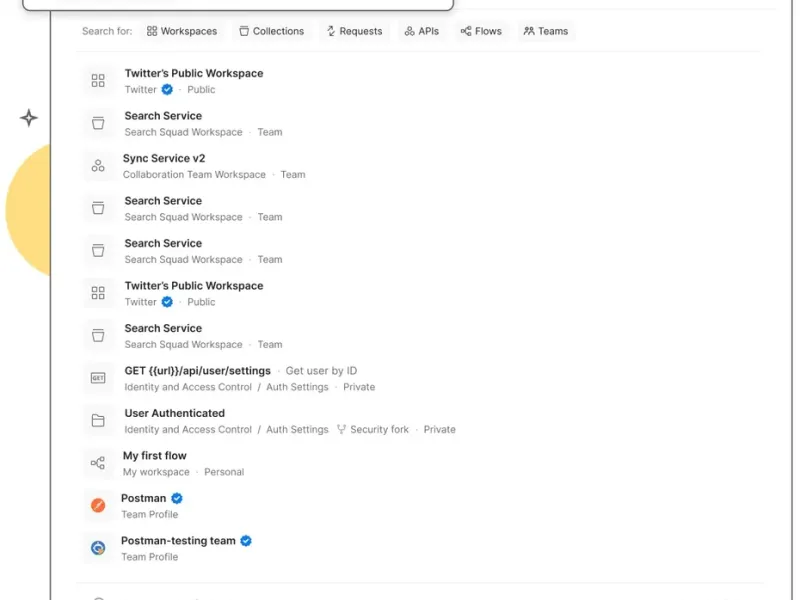Open the My first flow result

click(155, 456)
